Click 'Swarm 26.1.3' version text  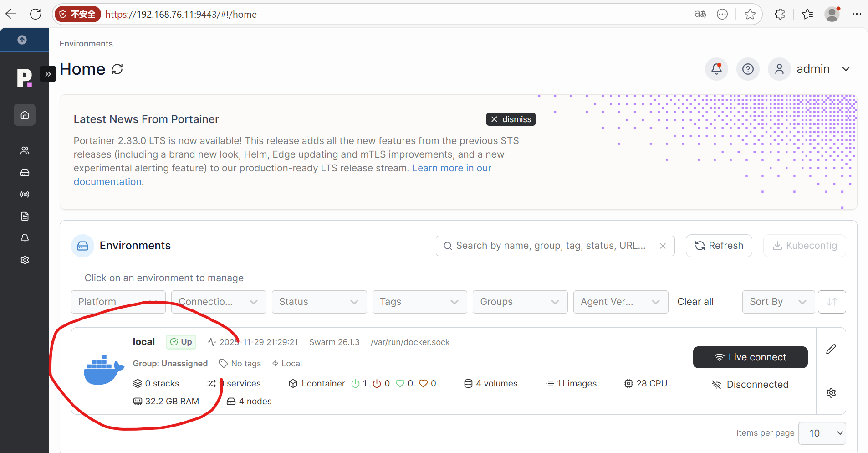[x=334, y=342]
